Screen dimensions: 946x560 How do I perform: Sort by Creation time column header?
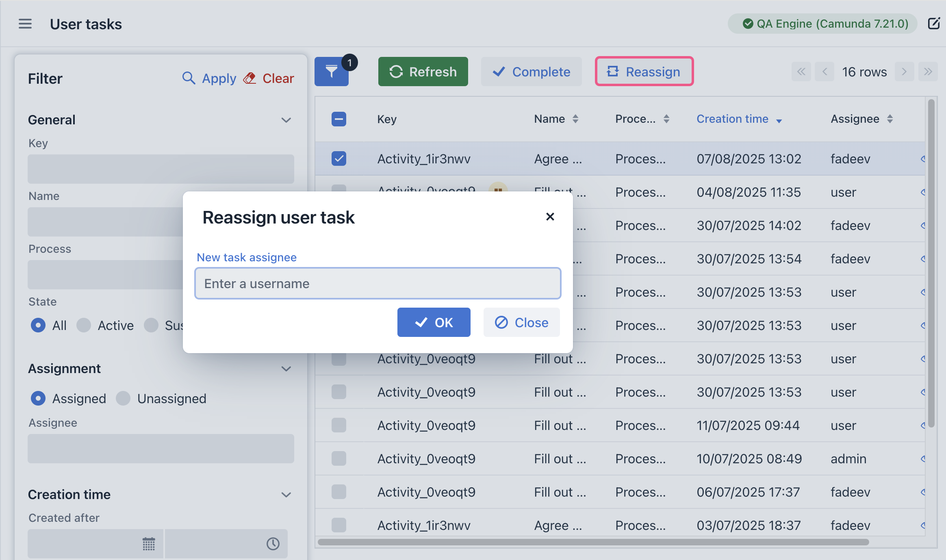(739, 119)
